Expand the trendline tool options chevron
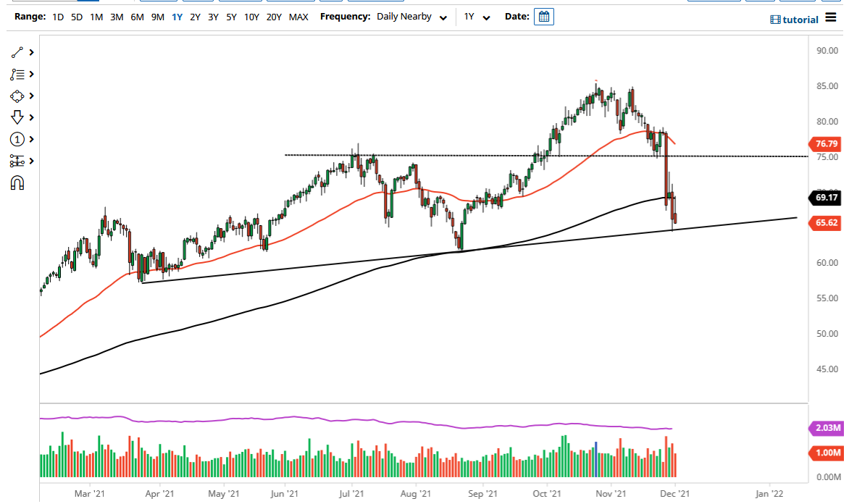 pos(30,52)
